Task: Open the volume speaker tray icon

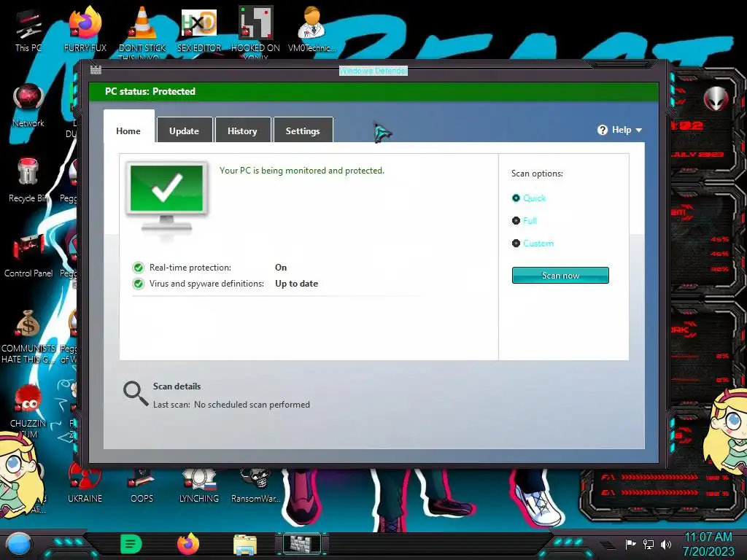Action: [x=665, y=544]
